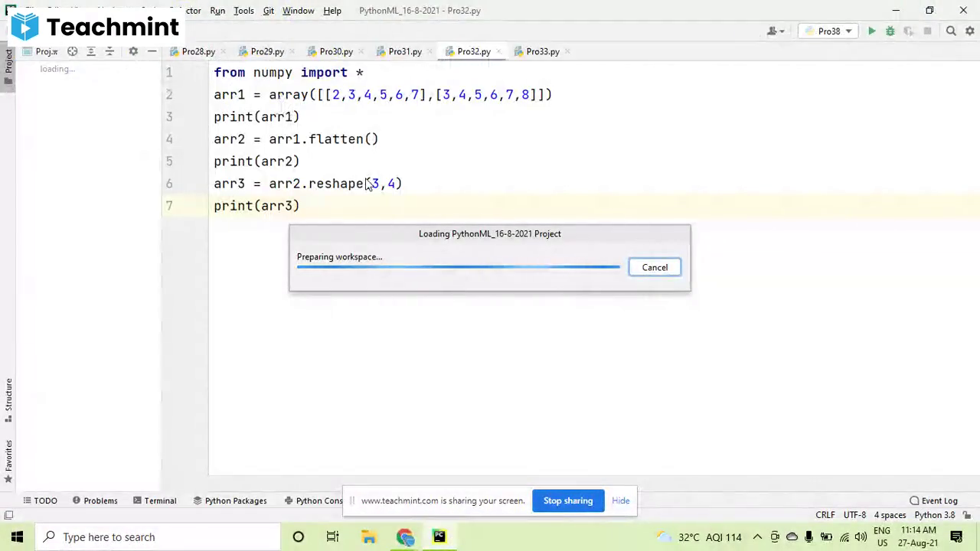980x551 pixels.
Task: Show hidden system tray icons
Action: point(757,537)
